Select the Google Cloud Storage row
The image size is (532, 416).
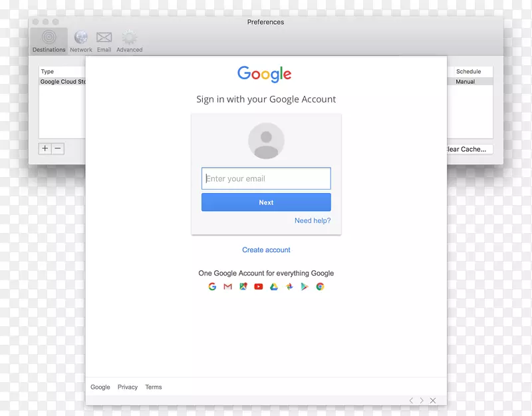(x=63, y=81)
